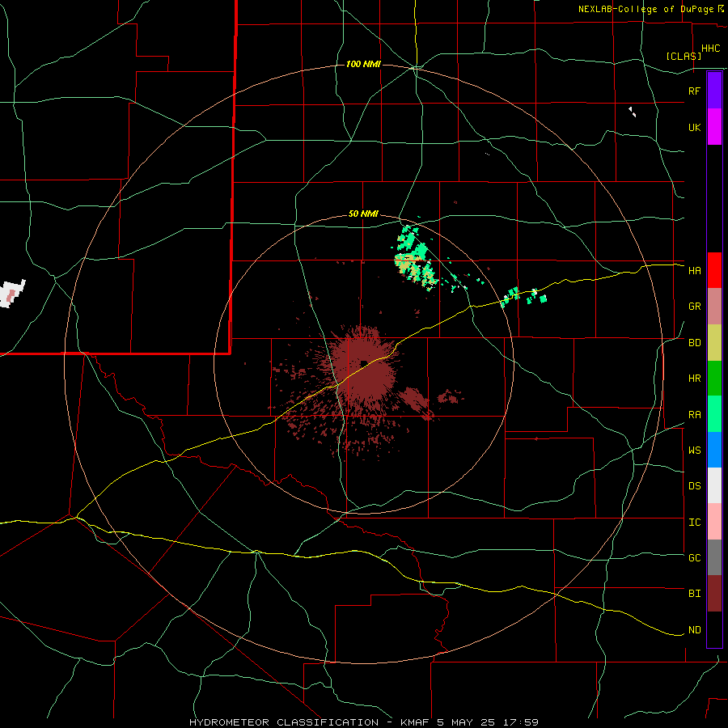
Task: Click the ND legend label
Action: tap(695, 630)
